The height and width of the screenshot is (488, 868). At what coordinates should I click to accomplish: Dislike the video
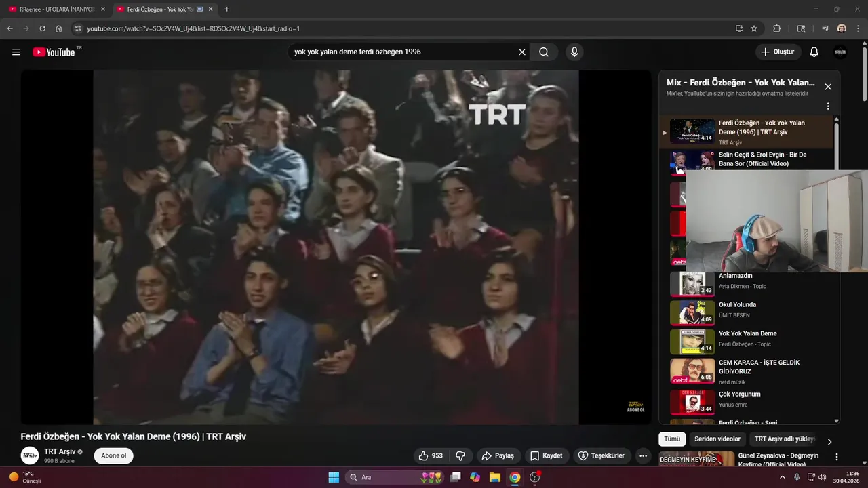[x=460, y=455]
